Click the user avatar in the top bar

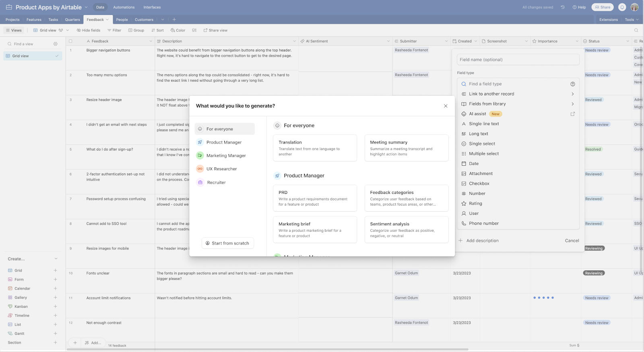coord(634,7)
